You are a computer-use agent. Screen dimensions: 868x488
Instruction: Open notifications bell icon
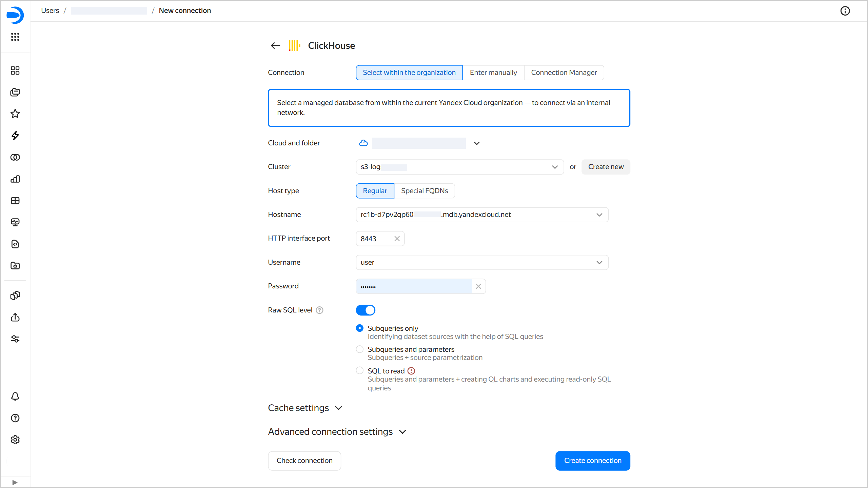click(x=15, y=396)
